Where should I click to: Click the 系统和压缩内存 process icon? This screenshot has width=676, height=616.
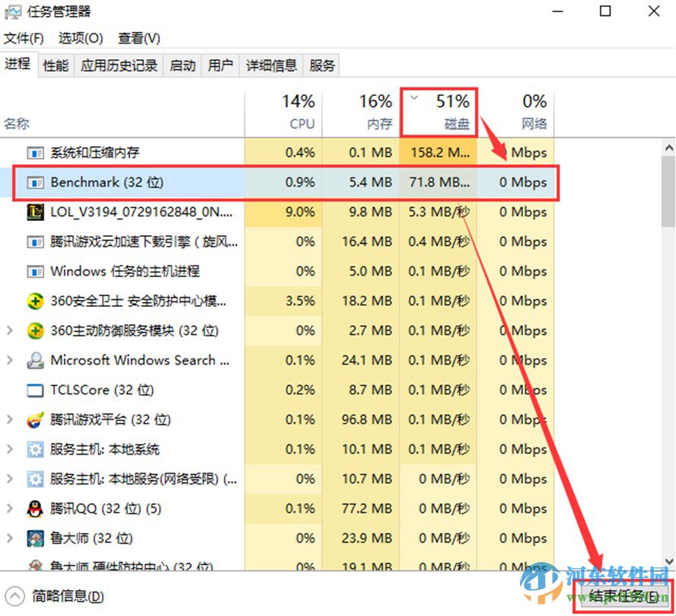click(36, 153)
